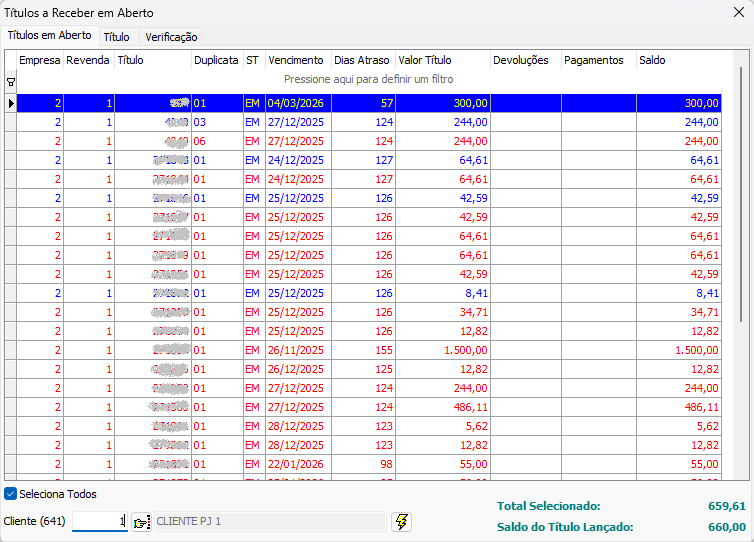Screen dimensions: 754x542
Task: Click Valor Título cell 34,71
Action: (x=442, y=312)
